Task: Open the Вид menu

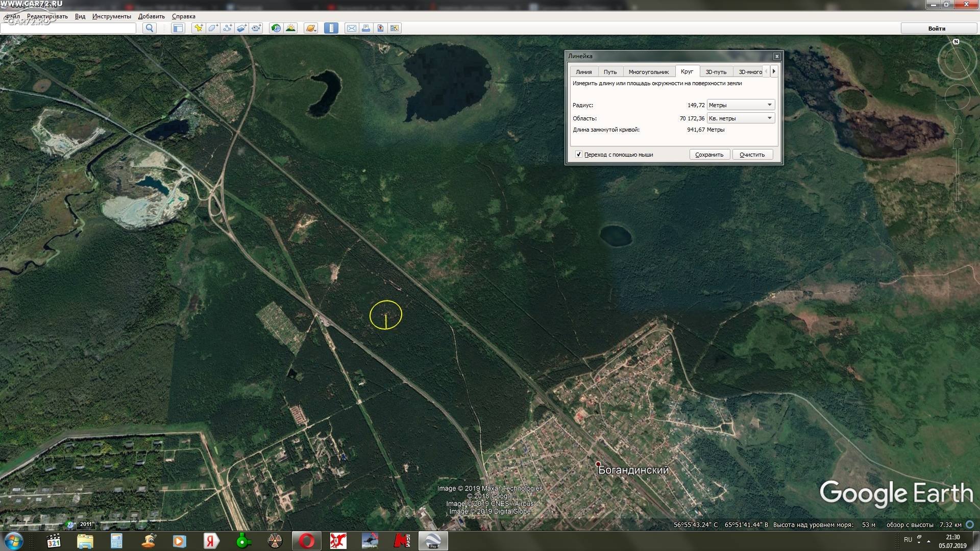Action: coord(80,16)
